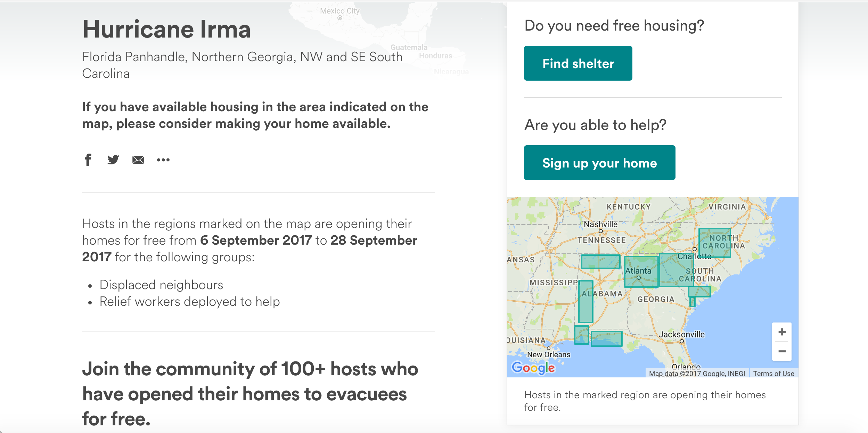Click the Hurricane Irma heading
This screenshot has height=433, width=868.
(166, 29)
